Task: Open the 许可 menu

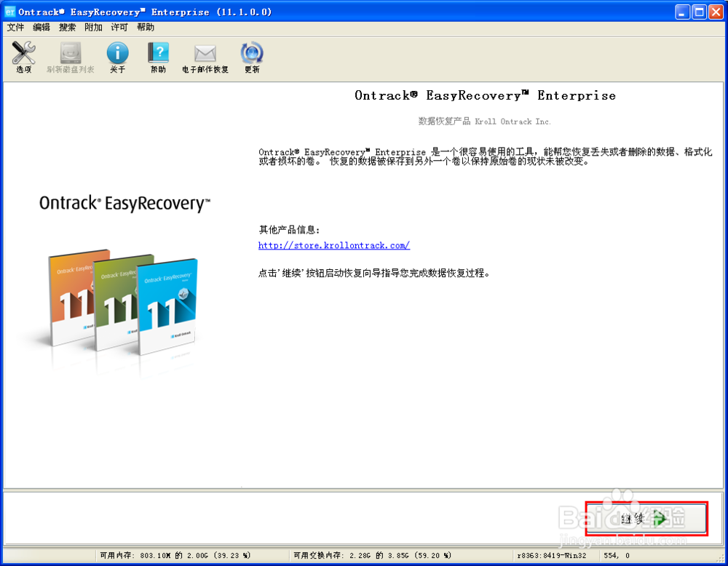Action: point(119,28)
